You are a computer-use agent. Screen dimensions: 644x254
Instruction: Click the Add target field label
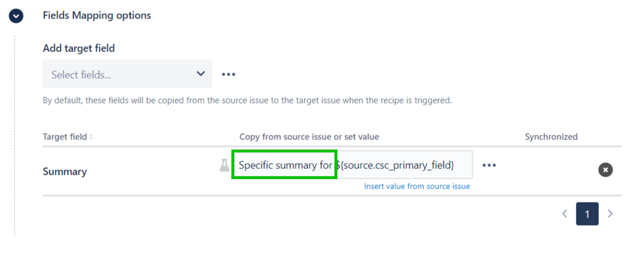[x=79, y=49]
